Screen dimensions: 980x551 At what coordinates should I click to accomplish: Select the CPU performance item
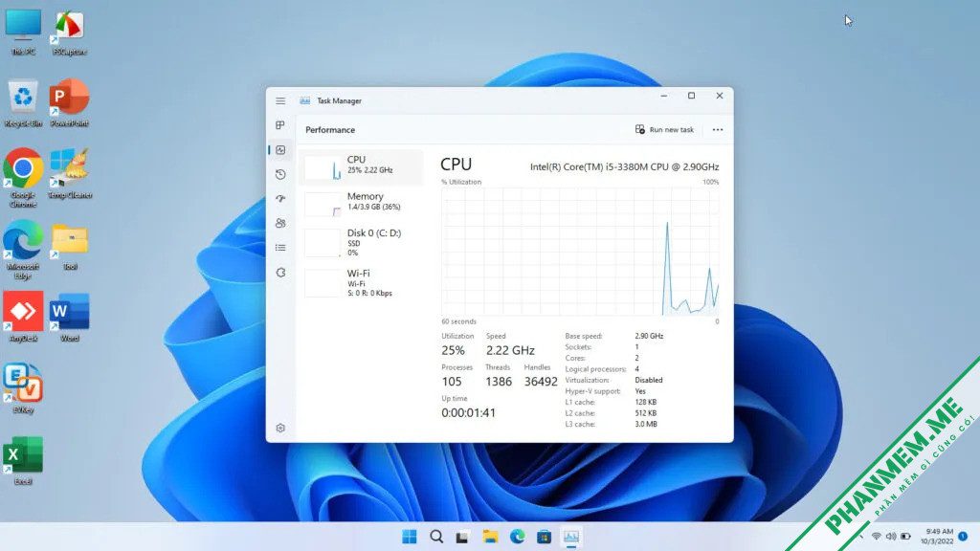(361, 166)
